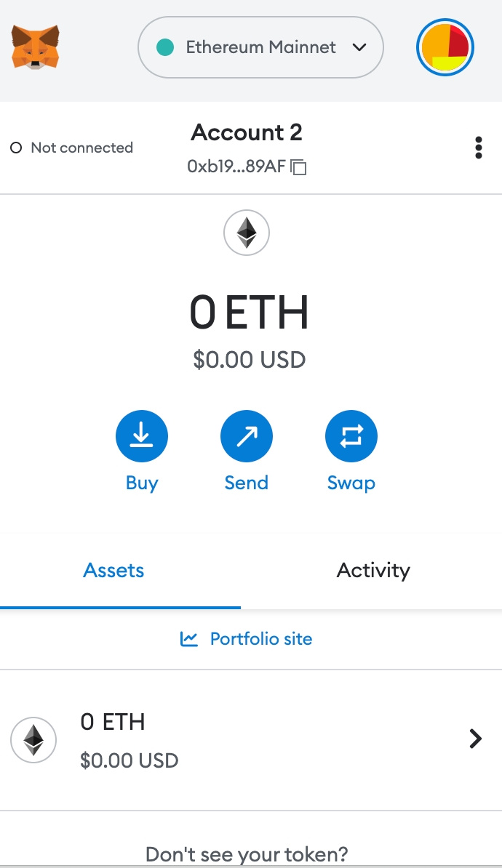This screenshot has height=868, width=502.
Task: Click the Account 2 name heading
Action: click(247, 132)
